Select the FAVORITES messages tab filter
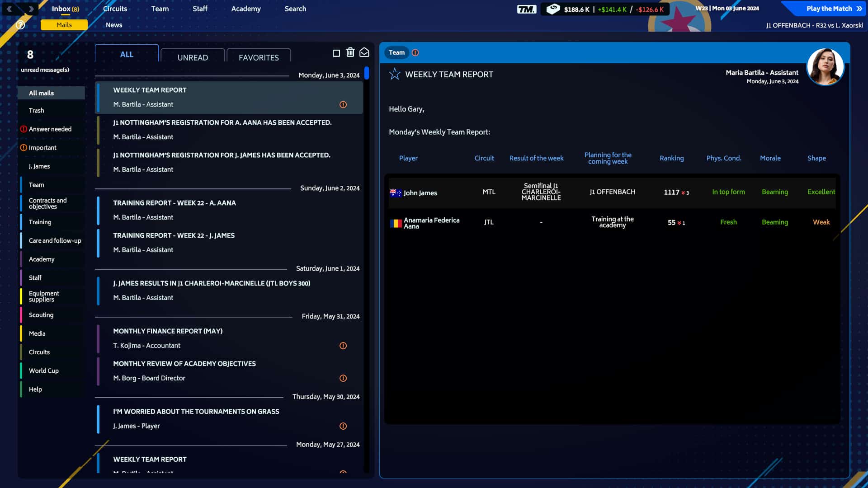 tap(258, 57)
